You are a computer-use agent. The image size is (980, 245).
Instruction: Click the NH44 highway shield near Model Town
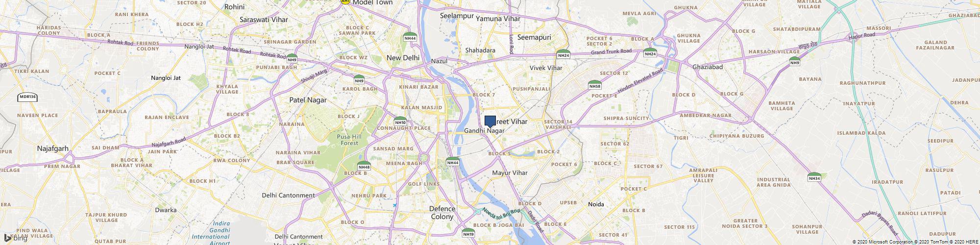[410, 37]
